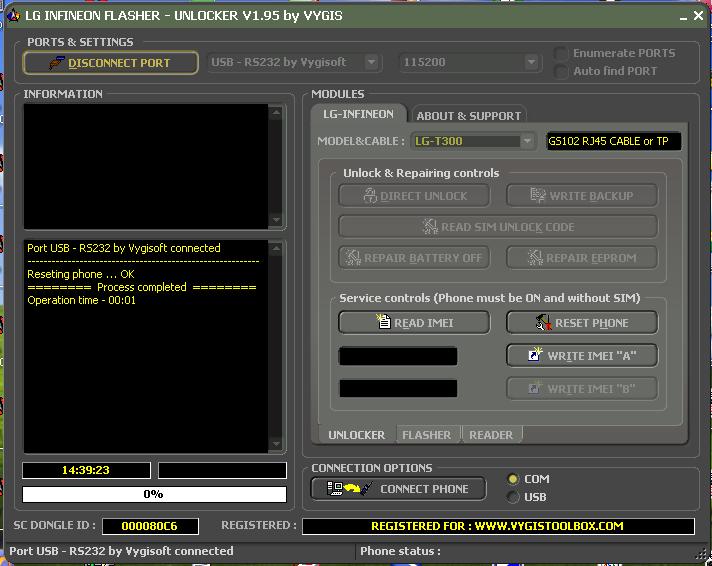Image resolution: width=712 pixels, height=566 pixels.
Task: Click the Repair EEPROM icon
Action: (535, 258)
